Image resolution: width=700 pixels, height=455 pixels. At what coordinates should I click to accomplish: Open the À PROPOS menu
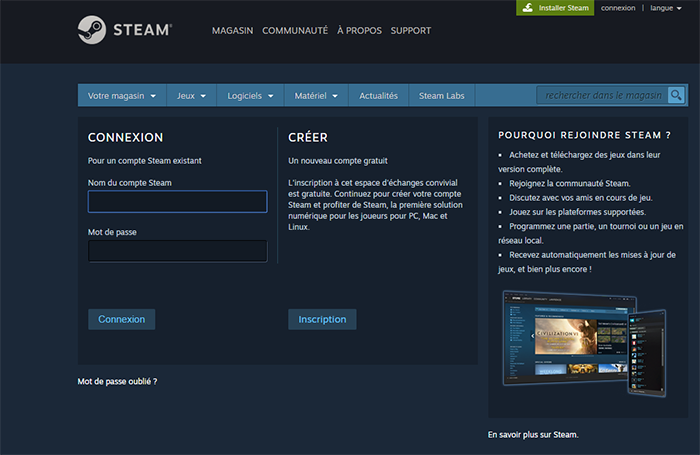359,31
